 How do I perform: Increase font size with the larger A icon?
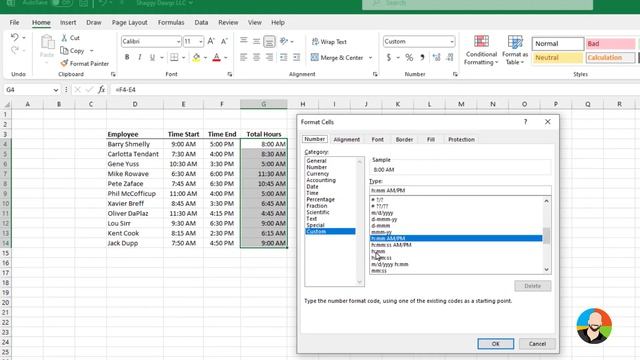click(x=211, y=41)
